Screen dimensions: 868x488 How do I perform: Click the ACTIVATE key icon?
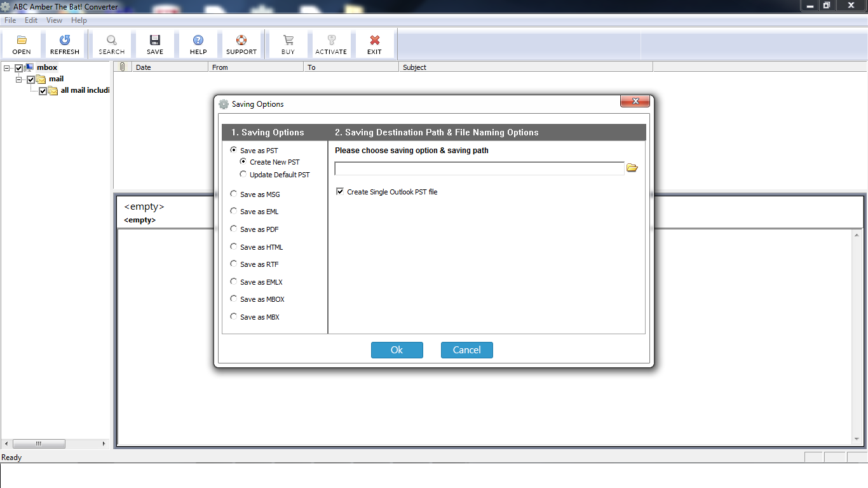pos(331,40)
